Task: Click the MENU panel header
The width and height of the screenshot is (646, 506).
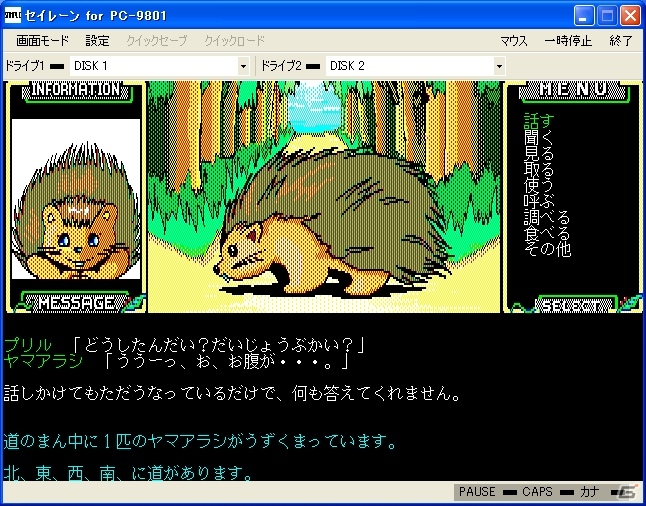Action: 573,91
